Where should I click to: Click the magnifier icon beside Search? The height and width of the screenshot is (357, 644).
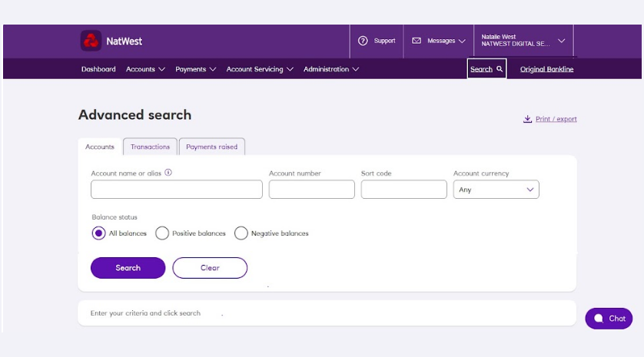click(x=500, y=69)
